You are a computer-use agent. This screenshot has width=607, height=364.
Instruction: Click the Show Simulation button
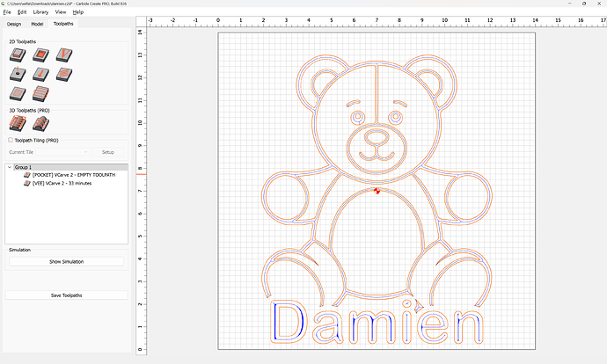click(x=67, y=262)
